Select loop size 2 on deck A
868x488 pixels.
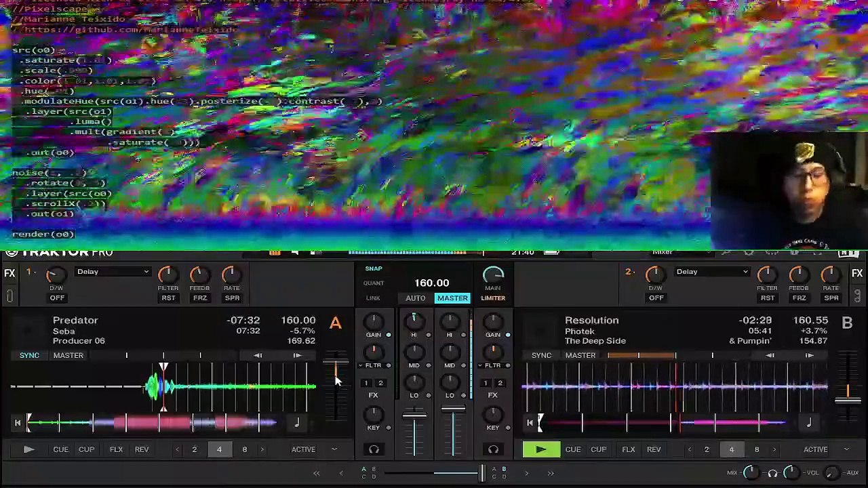pyautogui.click(x=194, y=449)
